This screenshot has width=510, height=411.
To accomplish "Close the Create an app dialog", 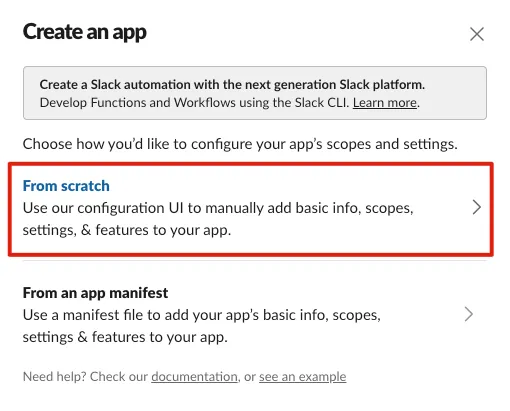I will coord(477,34).
